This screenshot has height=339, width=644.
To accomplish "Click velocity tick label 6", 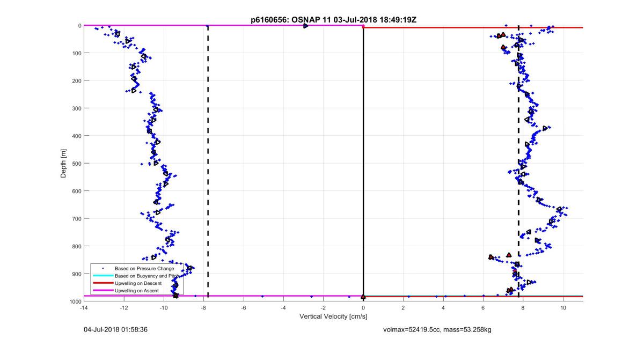I will click(483, 308).
